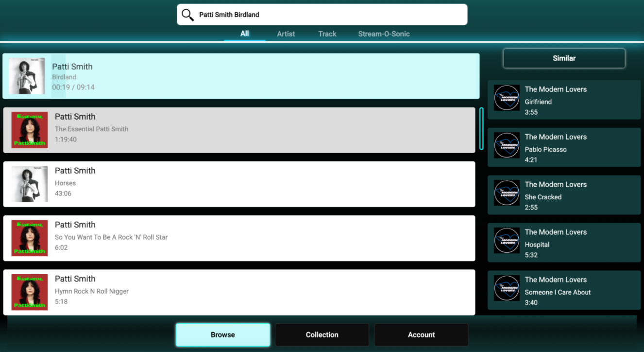Click the "The Essential Patti Smith" album title
This screenshot has height=352, width=644.
(x=92, y=129)
